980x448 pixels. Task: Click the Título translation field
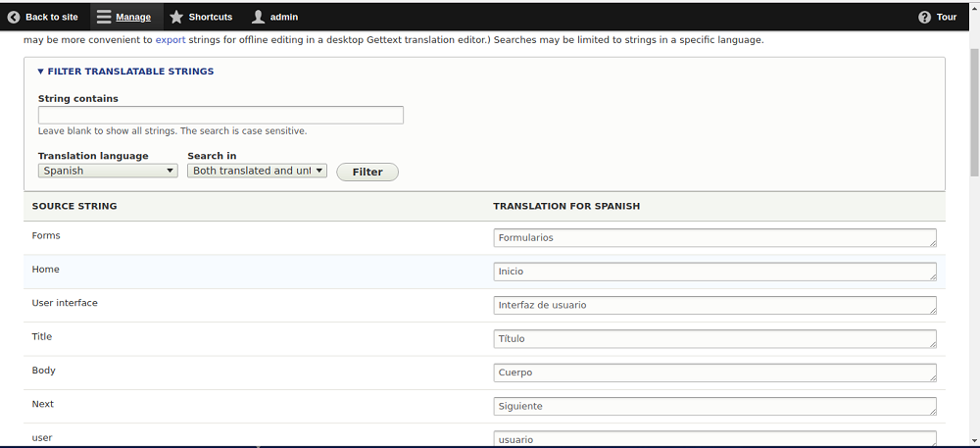[714, 339]
